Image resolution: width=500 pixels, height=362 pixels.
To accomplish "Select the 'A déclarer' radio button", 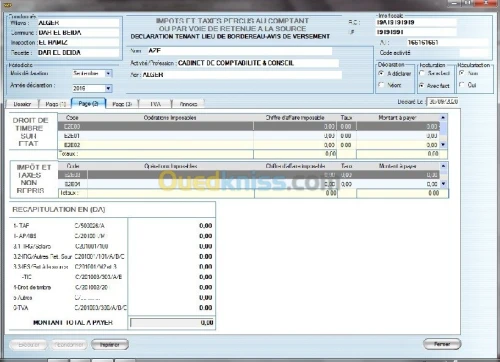I will coord(381,73).
